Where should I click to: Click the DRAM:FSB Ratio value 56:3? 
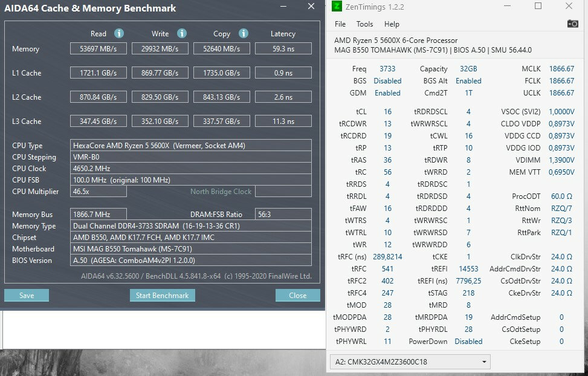click(283, 214)
